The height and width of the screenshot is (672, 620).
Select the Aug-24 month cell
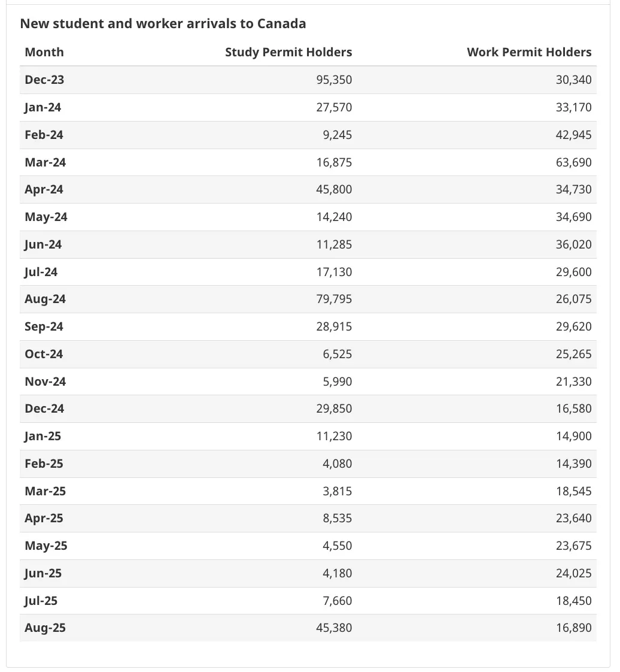(45, 299)
